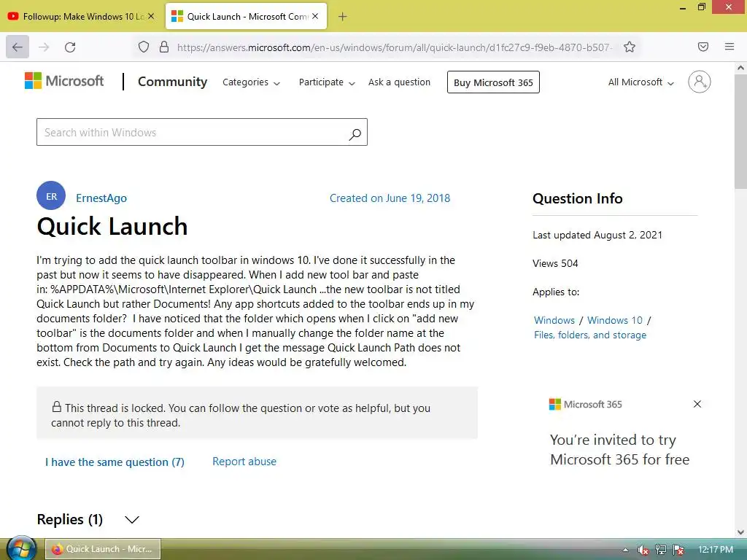Open the Windows 10 category link
747x560 pixels.
pyautogui.click(x=614, y=320)
